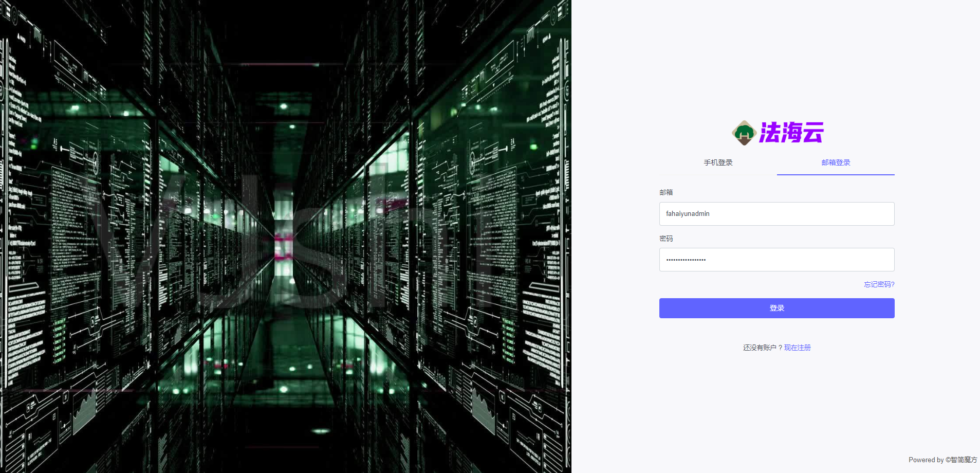Viewport: 980px width, 473px height.
Task: Click the bright corridor center of the image
Action: click(283, 231)
